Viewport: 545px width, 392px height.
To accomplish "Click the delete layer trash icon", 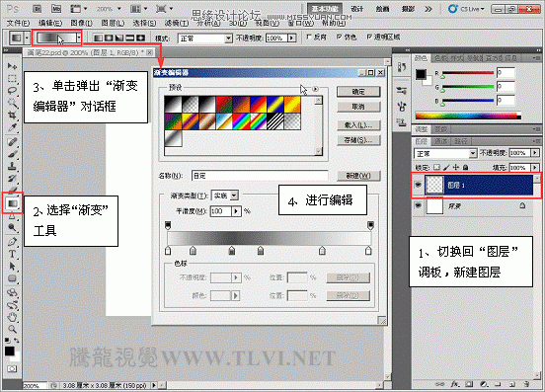I will pos(526,384).
